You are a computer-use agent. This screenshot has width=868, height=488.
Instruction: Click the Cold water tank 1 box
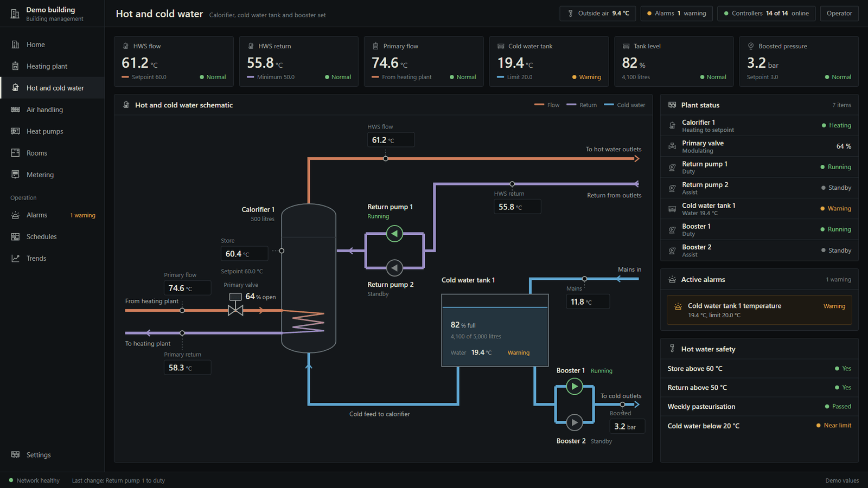pos(495,330)
